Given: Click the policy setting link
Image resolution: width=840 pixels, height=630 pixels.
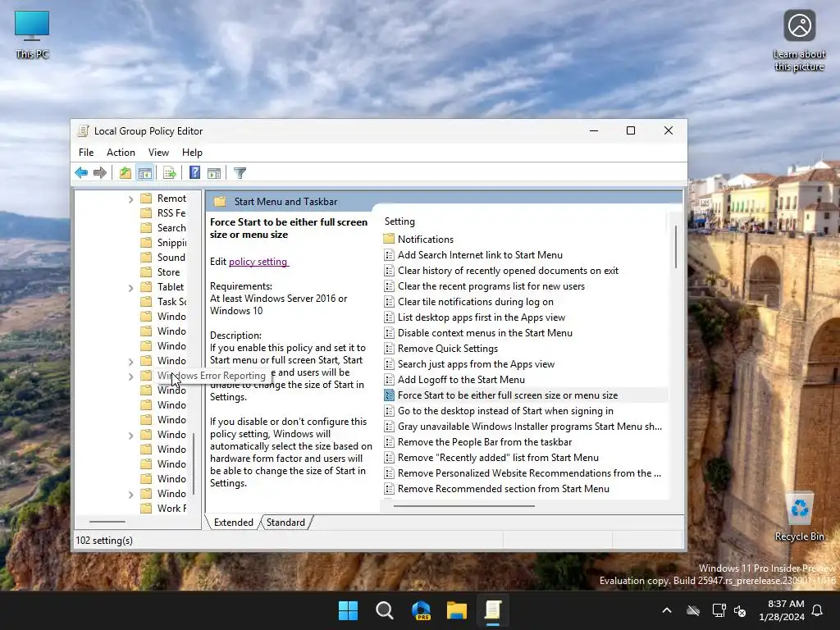Looking at the screenshot, I should 258,262.
